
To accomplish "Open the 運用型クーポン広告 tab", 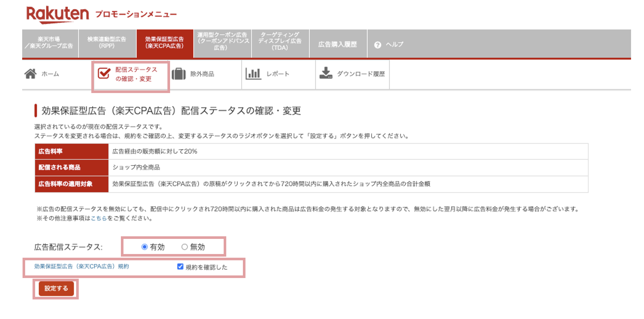I will [223, 44].
